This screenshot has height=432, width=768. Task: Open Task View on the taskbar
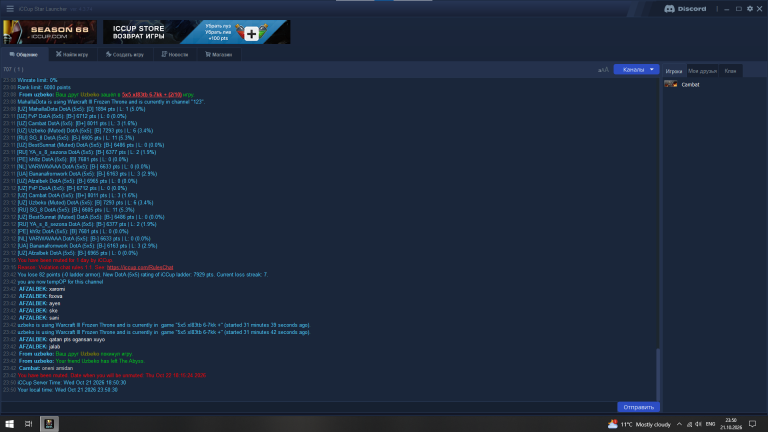click(28, 424)
